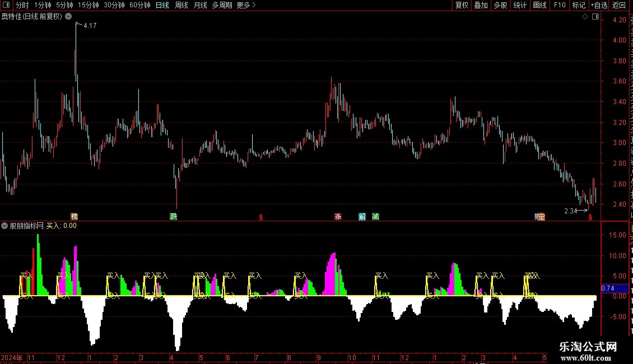The image size is (633, 364).
Task: Click the diamond marker icon
Action: click(585, 17)
